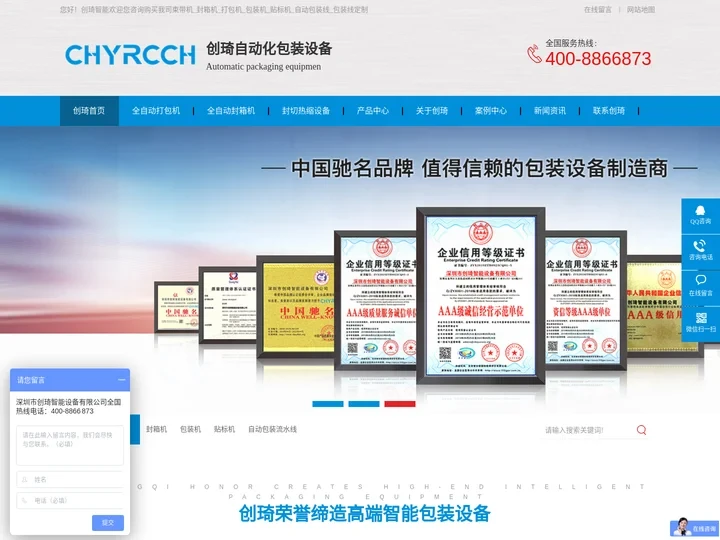Open QQ咨询 from the side panel
720x540 pixels.
(700, 216)
